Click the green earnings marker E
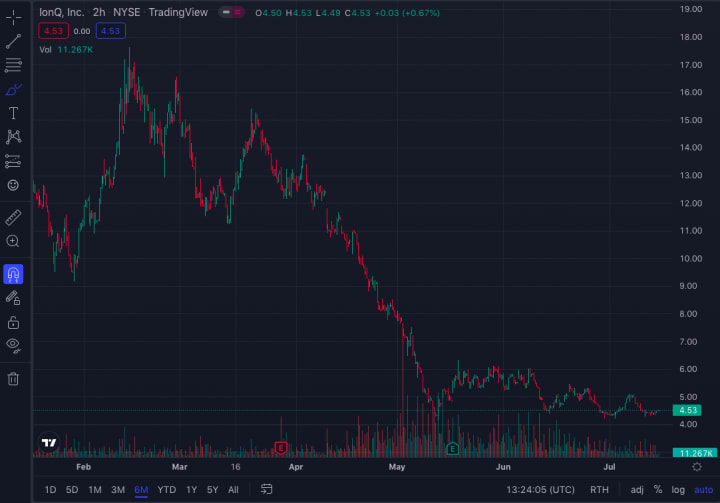 pyautogui.click(x=453, y=449)
